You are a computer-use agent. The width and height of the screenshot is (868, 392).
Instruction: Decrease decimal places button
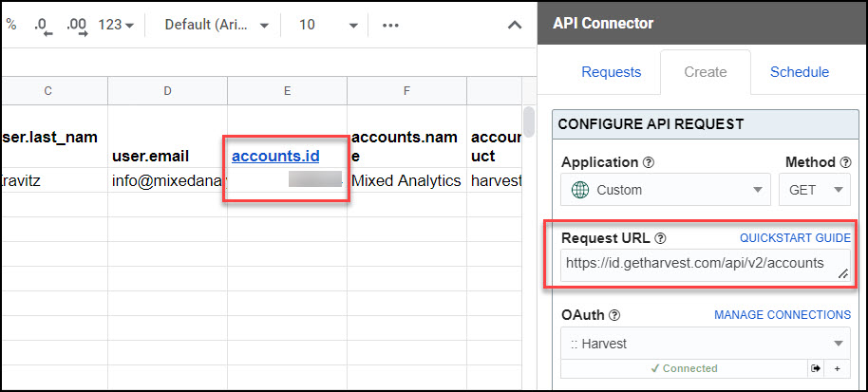(42, 26)
